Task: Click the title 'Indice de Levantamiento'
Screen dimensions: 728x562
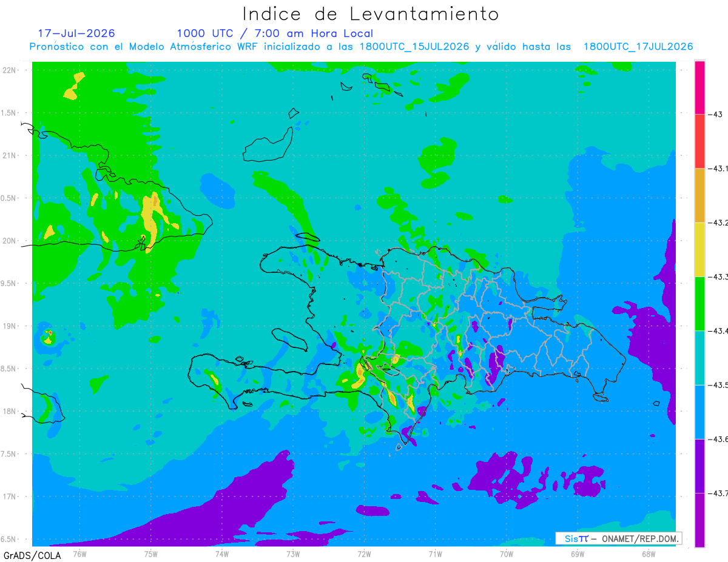Action: 371,14
